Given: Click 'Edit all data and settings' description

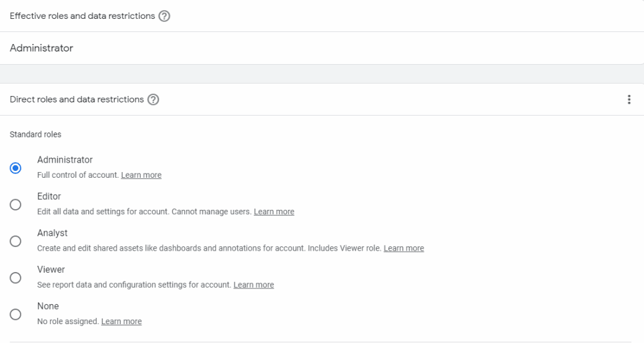Looking at the screenshot, I should coord(144,212).
